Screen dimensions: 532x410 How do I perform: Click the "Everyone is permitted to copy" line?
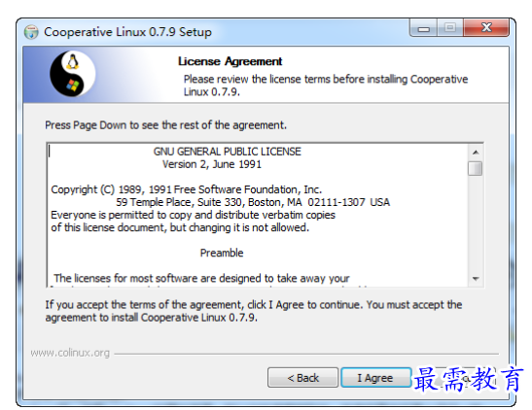tap(193, 215)
